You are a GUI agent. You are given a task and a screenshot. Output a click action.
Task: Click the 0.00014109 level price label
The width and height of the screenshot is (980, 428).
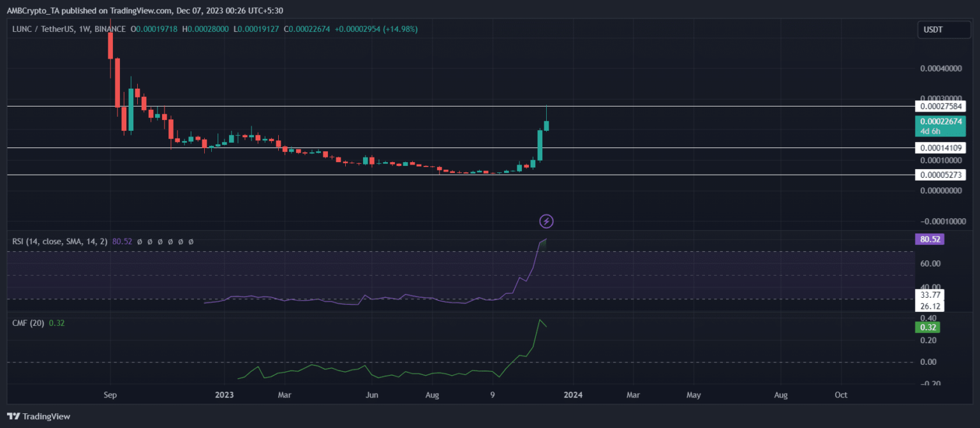tap(940, 148)
